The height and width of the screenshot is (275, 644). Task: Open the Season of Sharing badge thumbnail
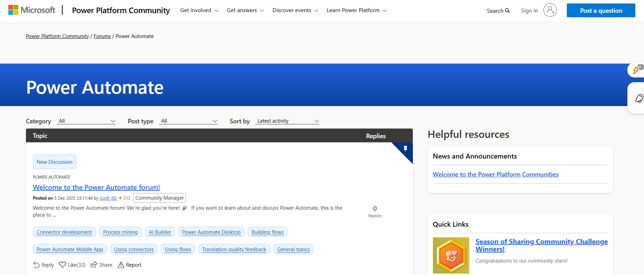click(451, 255)
